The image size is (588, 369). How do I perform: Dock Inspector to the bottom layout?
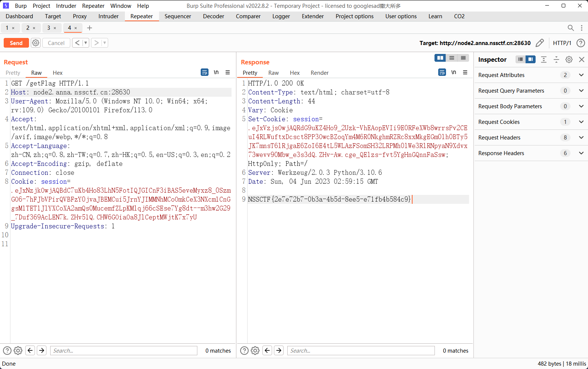point(520,60)
